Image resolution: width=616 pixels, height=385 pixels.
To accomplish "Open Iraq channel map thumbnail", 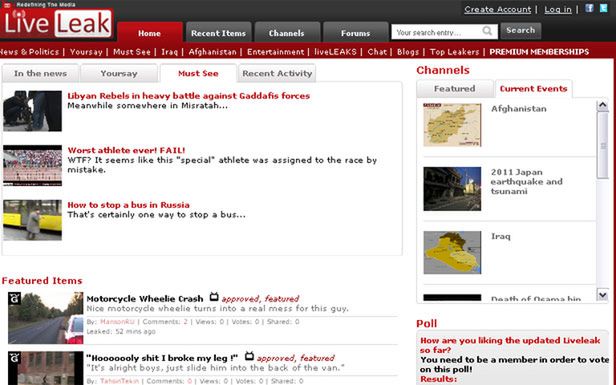I will coord(452,252).
